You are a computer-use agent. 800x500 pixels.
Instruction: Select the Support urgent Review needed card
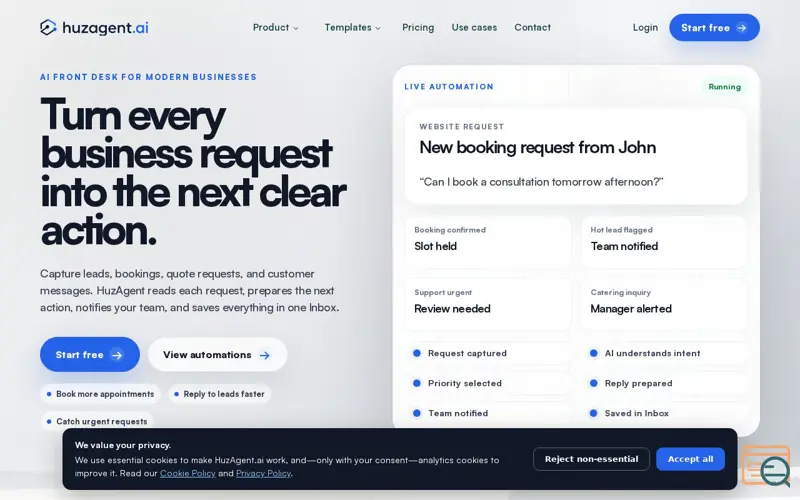[x=488, y=305]
